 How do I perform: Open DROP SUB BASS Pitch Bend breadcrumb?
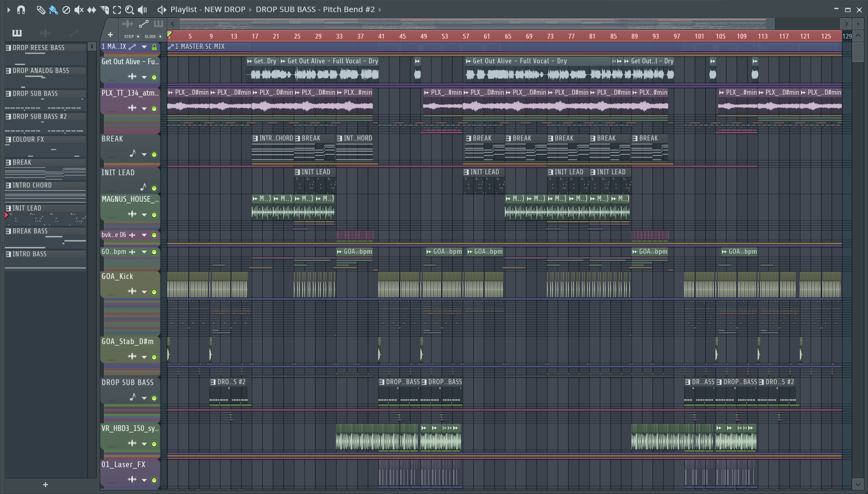(315, 10)
